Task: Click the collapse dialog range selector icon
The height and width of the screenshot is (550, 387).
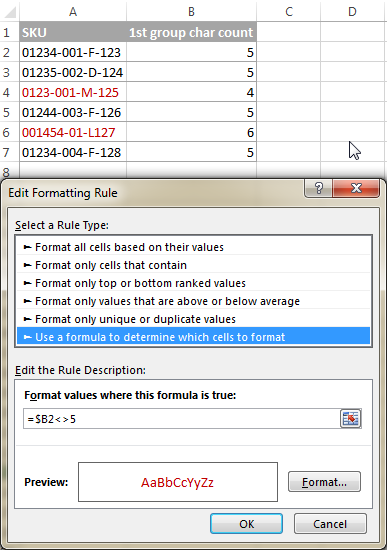Action: [351, 418]
